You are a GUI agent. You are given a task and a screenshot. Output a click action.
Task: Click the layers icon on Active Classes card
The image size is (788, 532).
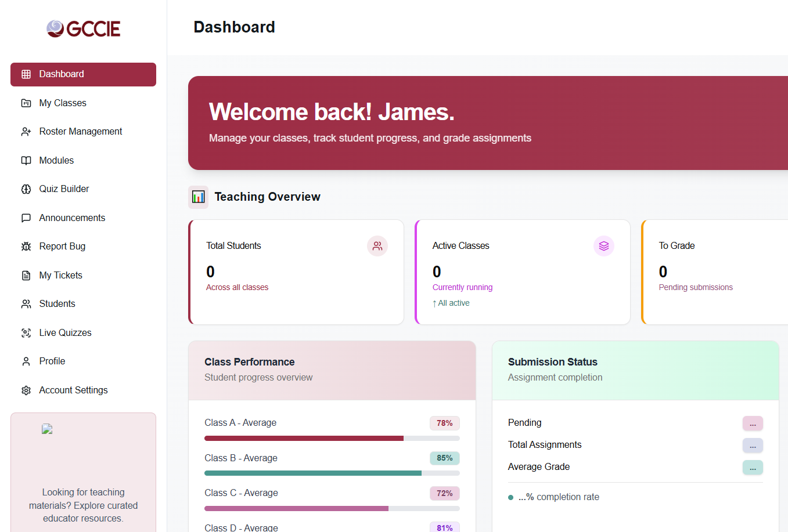pos(604,246)
